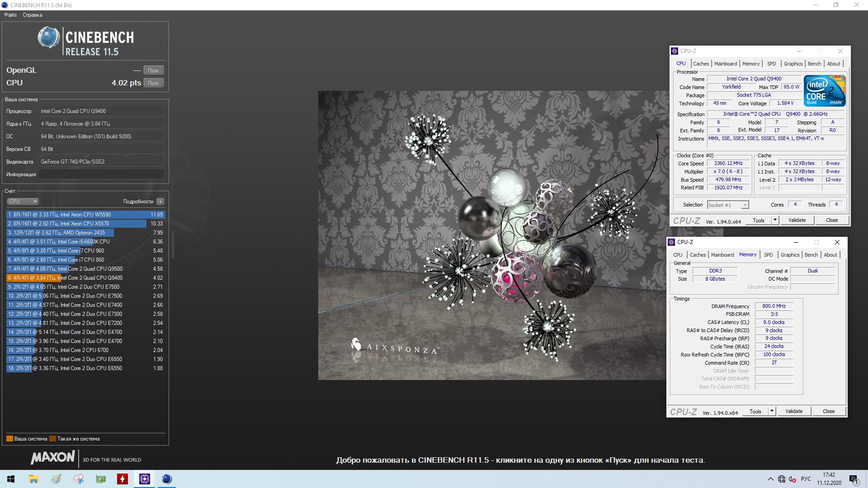Screen dimensions: 868x488
Task: Open Caches tab in lower CPU-Z window
Action: click(698, 255)
